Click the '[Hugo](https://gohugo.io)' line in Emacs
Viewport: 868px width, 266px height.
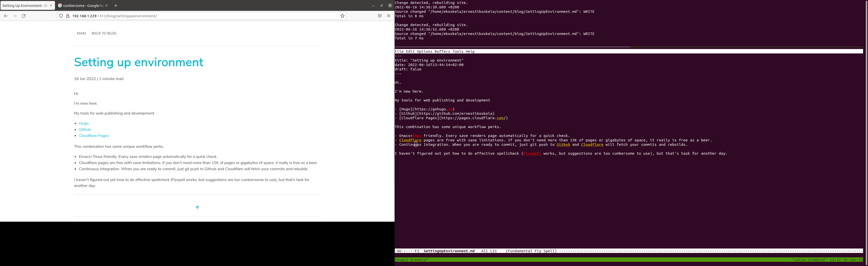point(425,109)
